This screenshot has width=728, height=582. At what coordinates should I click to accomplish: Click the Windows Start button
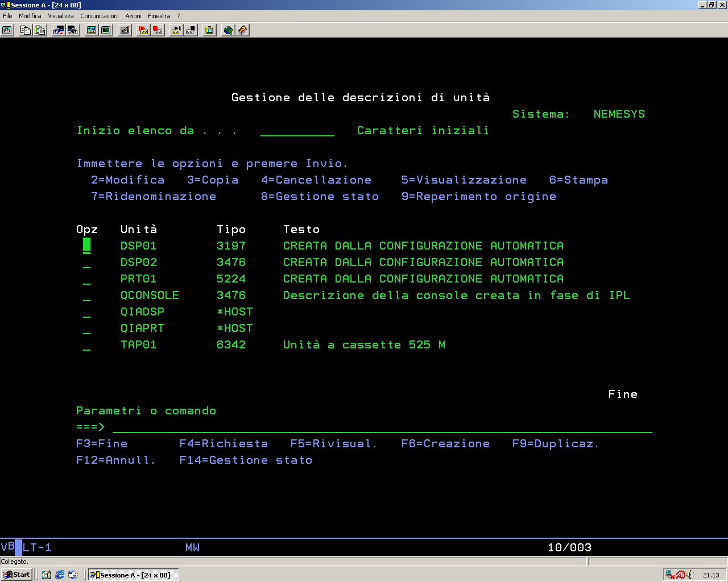click(16, 575)
